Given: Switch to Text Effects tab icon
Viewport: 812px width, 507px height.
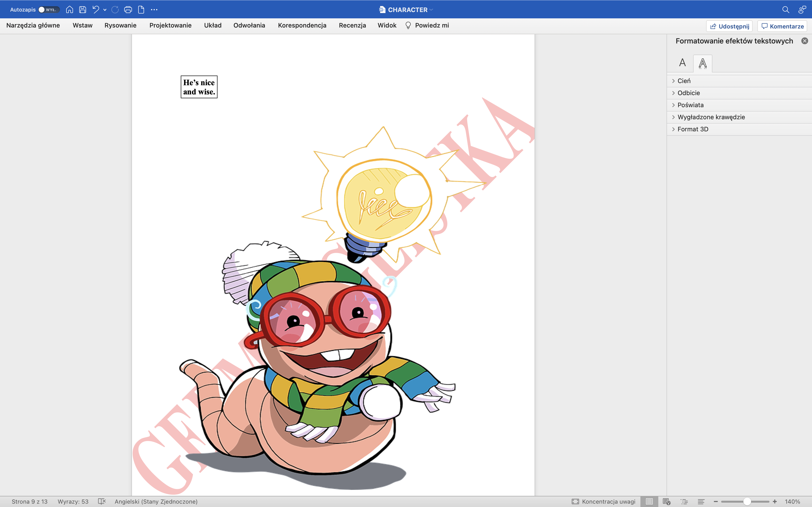Looking at the screenshot, I should tap(703, 63).
